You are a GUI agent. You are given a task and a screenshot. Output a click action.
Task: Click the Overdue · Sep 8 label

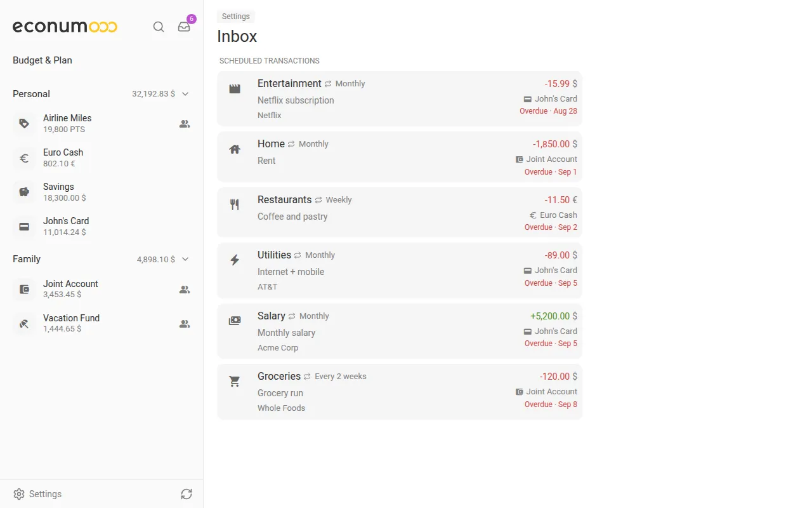click(551, 404)
